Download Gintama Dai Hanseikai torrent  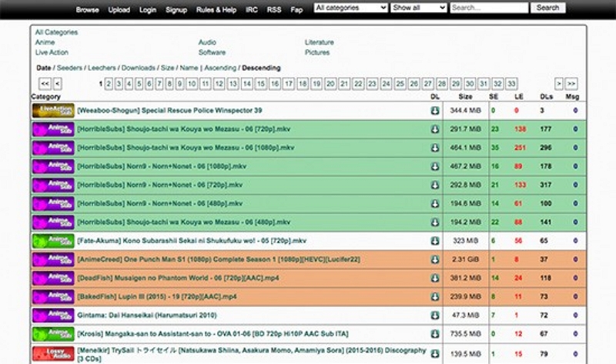coord(434,316)
